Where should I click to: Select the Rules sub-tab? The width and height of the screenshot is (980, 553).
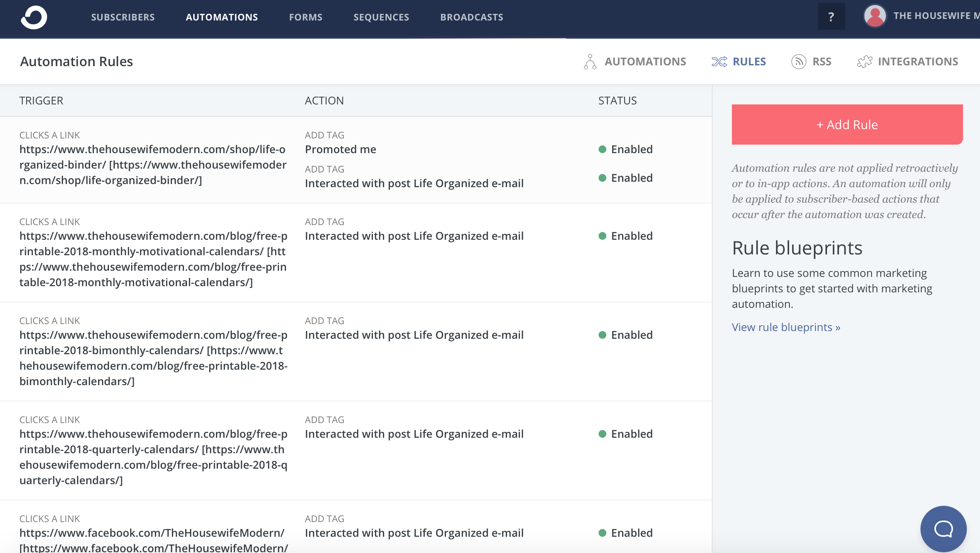[749, 62]
